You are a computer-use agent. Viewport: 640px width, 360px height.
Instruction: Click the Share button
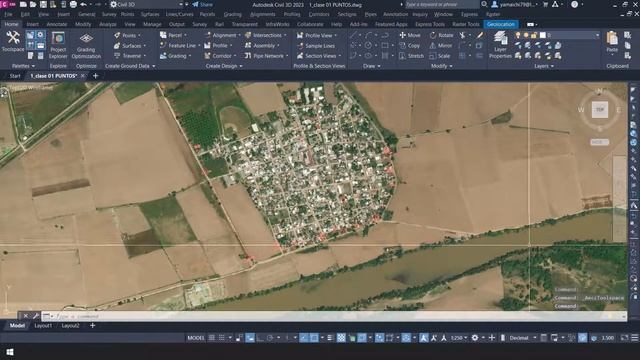tap(202, 4)
